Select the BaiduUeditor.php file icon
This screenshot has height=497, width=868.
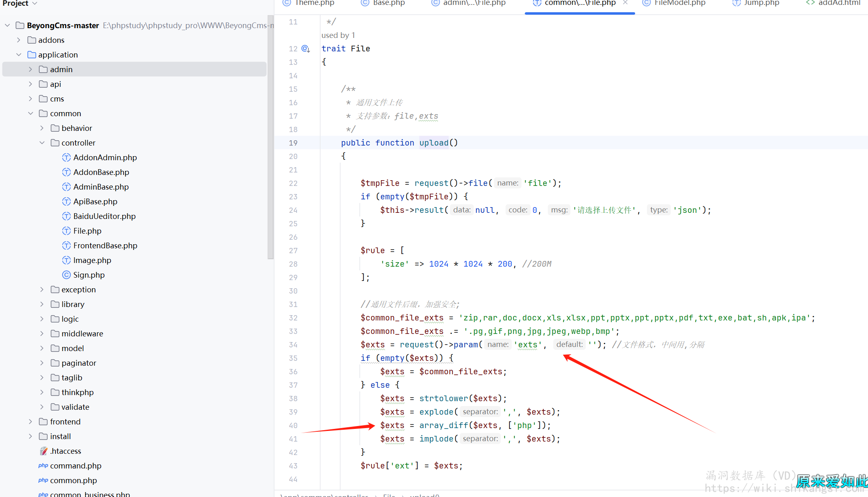66,216
